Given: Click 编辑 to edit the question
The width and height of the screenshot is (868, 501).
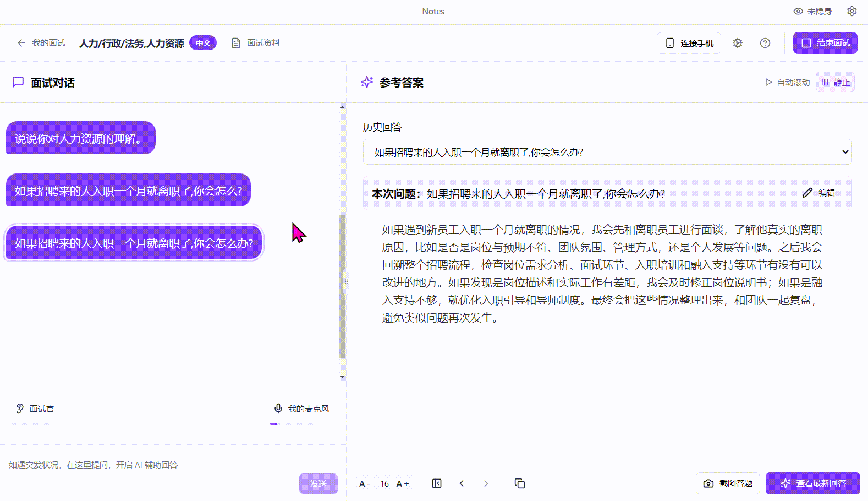Looking at the screenshot, I should tap(818, 193).
